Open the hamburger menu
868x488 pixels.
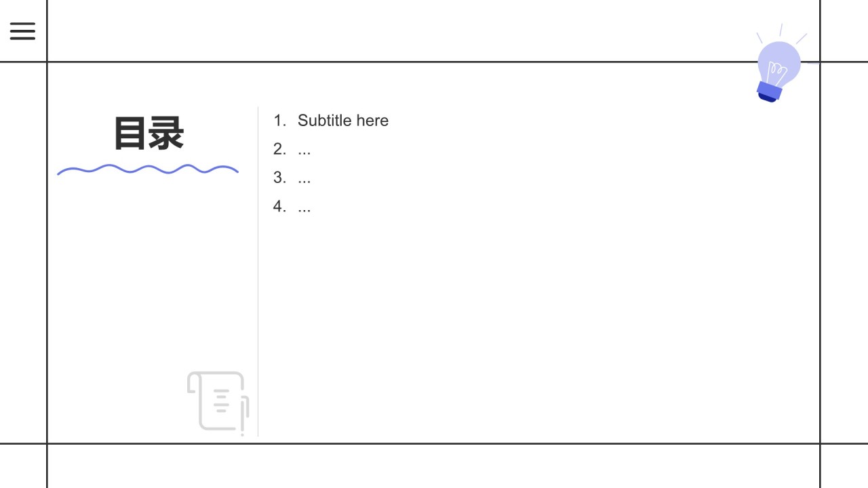[22, 31]
